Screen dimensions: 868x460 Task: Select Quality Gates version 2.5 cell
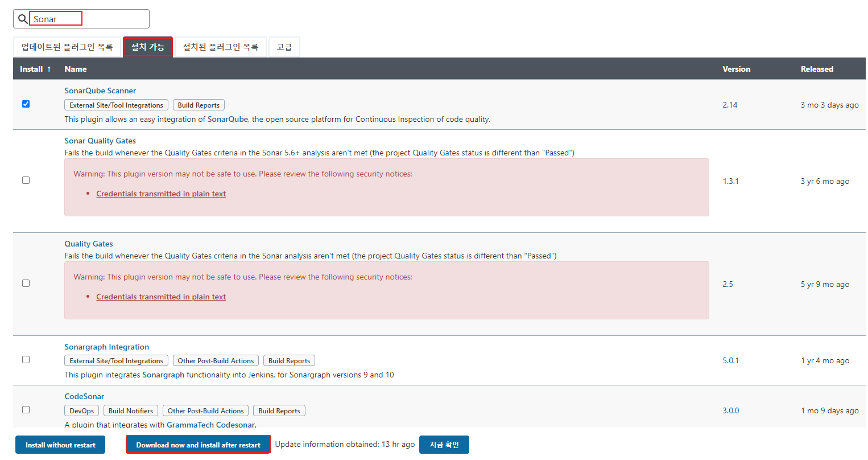point(728,284)
